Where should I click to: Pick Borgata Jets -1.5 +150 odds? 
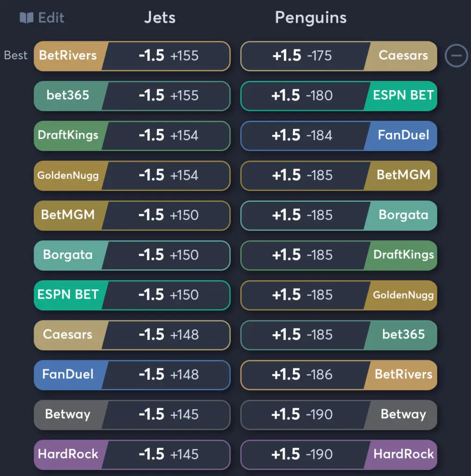(132, 256)
